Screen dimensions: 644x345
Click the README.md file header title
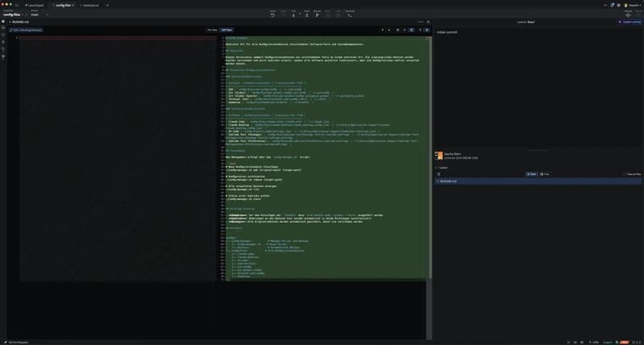point(20,22)
